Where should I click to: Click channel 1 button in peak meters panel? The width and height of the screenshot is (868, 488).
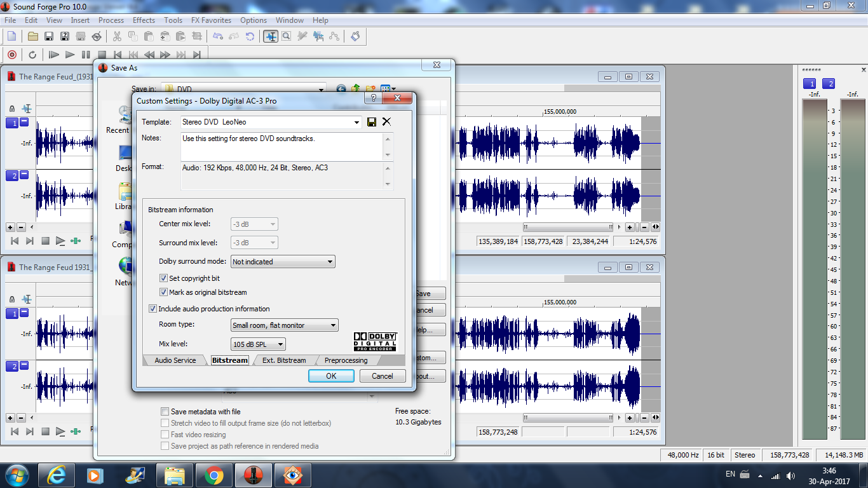pos(810,84)
